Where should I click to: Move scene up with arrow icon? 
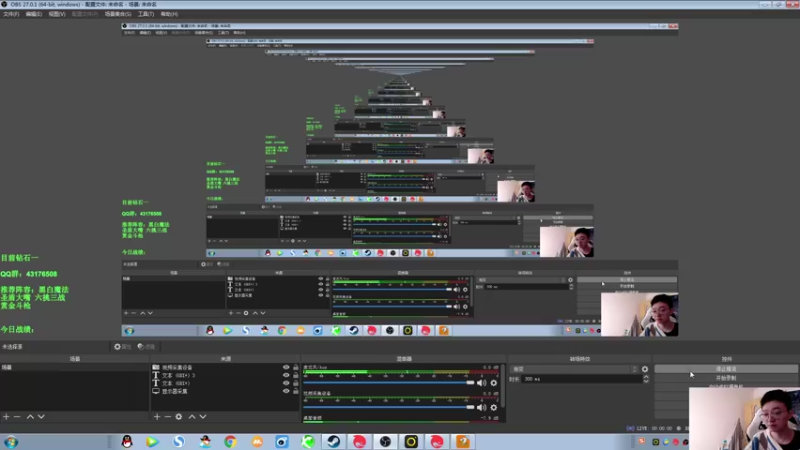tap(30, 416)
